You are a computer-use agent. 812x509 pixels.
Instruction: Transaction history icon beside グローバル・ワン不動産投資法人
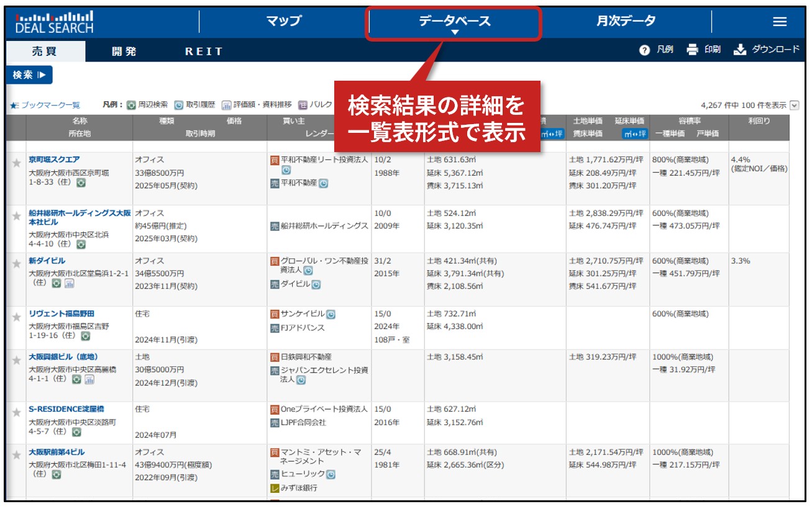click(308, 271)
